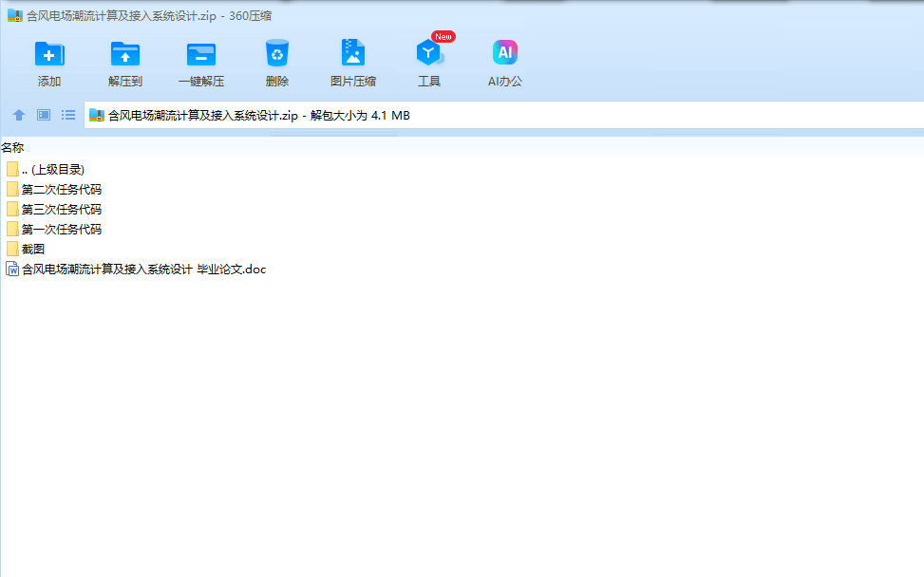Select the 第三次任务代码 folder
Screen dimensions: 924x577
53,210
